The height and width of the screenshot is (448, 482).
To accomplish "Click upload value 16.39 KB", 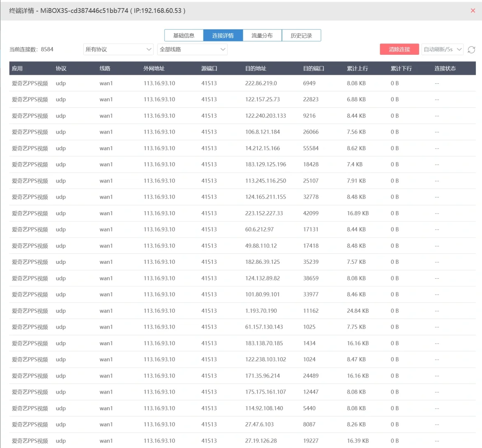I will click(x=358, y=441).
